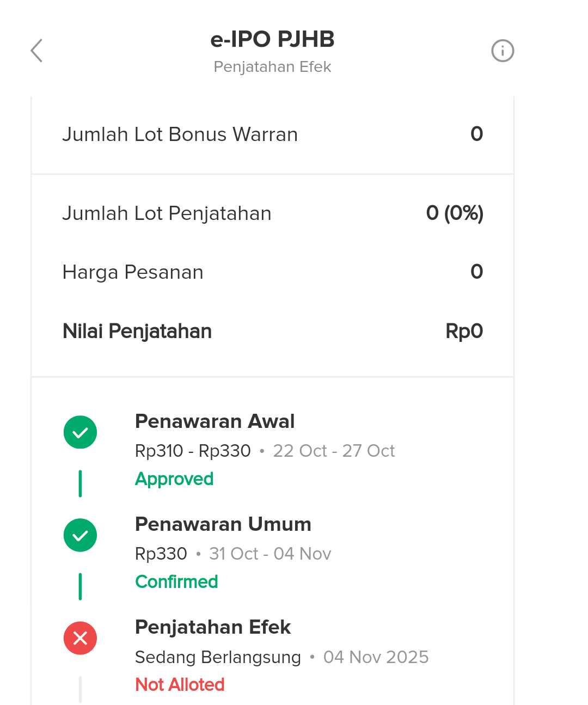Image resolution: width=588 pixels, height=705 pixels.
Task: Click the Not Alloted status text
Action: click(x=180, y=685)
